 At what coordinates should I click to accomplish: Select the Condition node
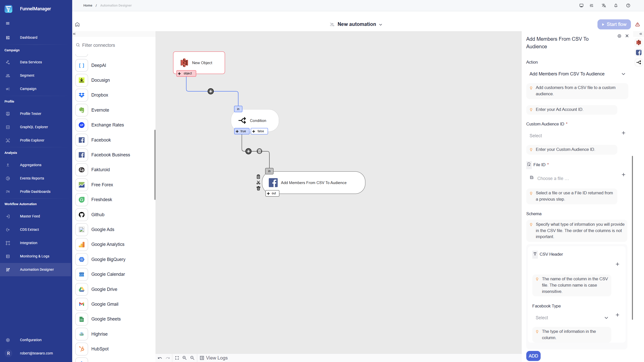(255, 120)
